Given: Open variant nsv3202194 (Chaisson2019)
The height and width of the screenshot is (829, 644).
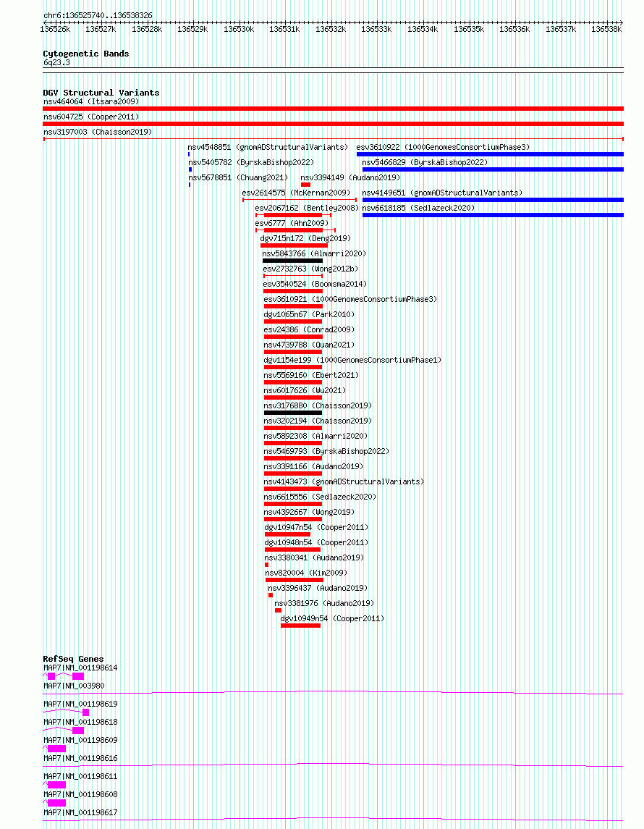Looking at the screenshot, I should pyautogui.click(x=318, y=421).
